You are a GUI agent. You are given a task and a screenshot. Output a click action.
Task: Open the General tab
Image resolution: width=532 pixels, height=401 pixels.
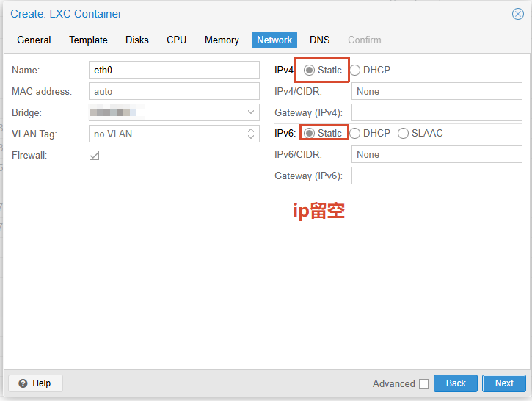(x=34, y=40)
